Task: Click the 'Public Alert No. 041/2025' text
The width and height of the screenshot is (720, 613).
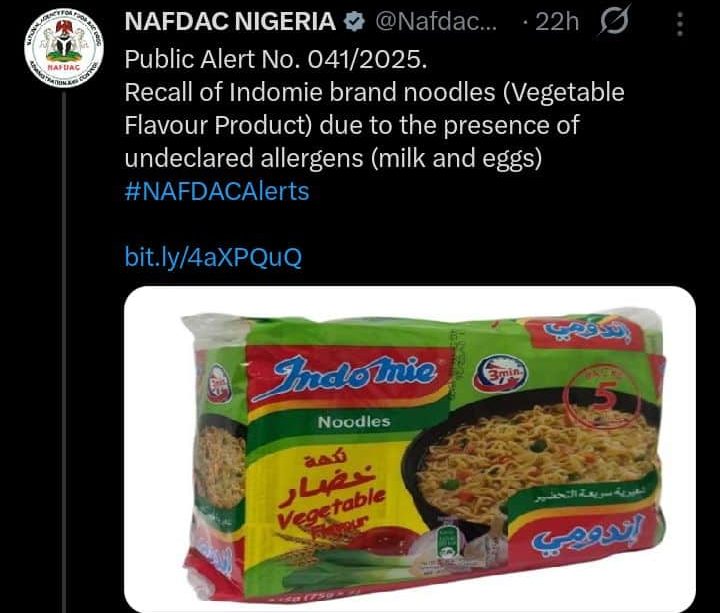Action: point(275,59)
